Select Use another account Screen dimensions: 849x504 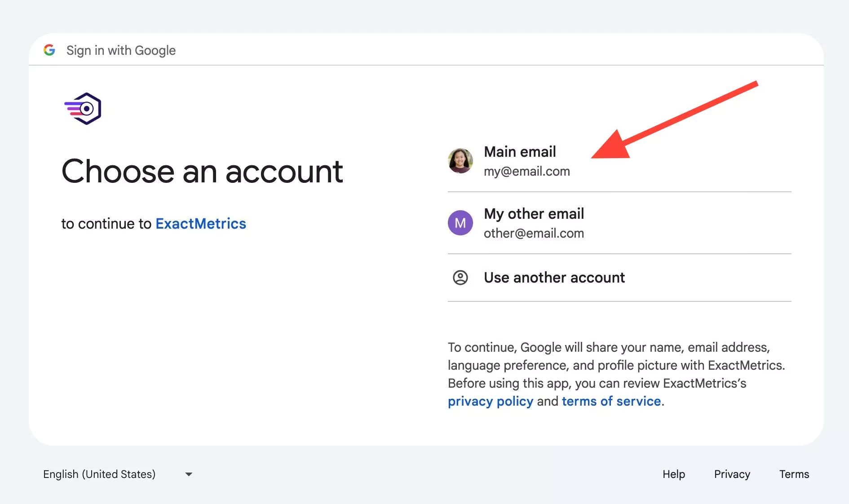point(619,278)
